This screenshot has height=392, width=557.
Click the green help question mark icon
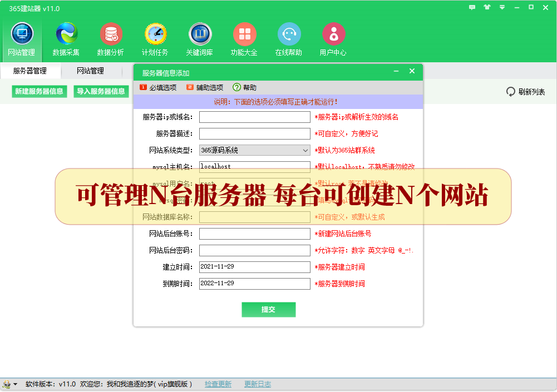[236, 87]
